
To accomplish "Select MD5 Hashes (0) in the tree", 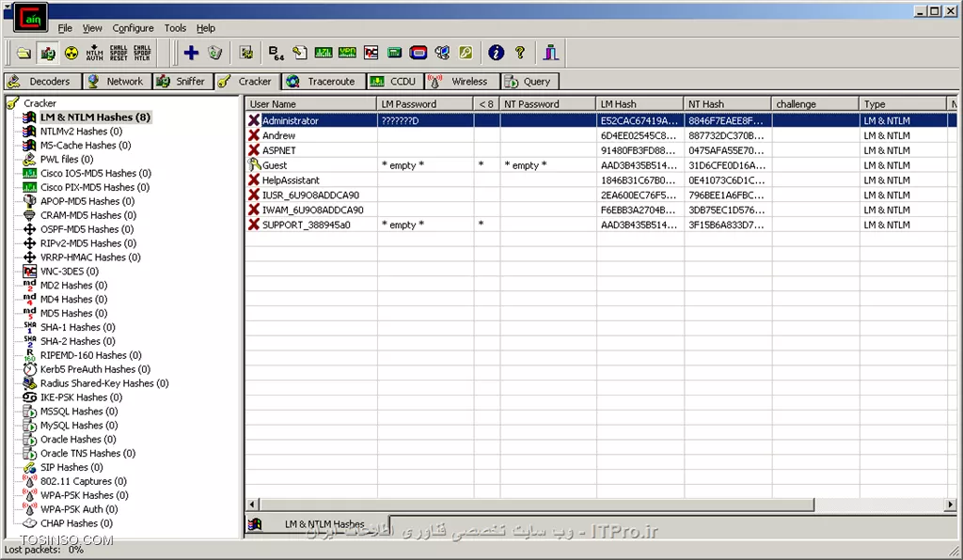I will [73, 314].
